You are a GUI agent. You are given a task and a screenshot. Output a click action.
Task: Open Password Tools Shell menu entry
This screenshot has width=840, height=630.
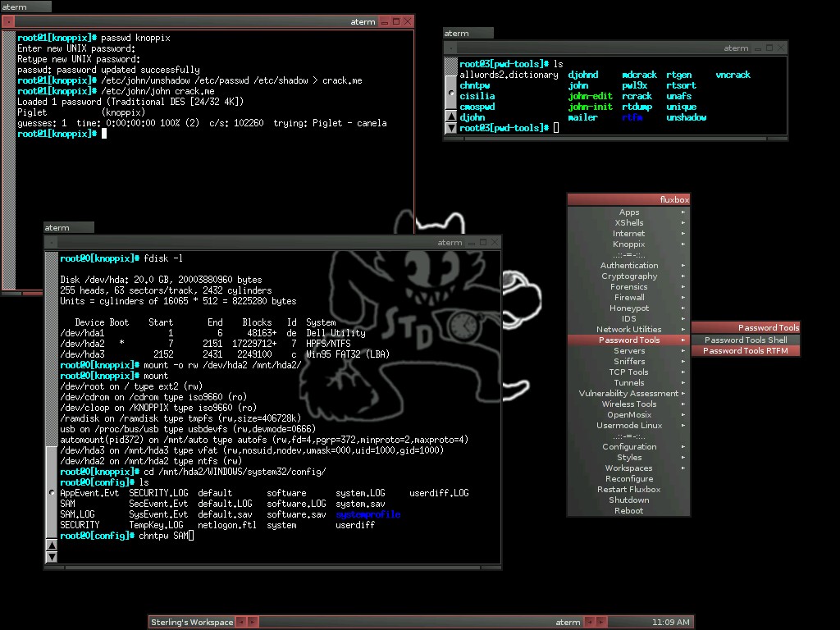(x=746, y=340)
